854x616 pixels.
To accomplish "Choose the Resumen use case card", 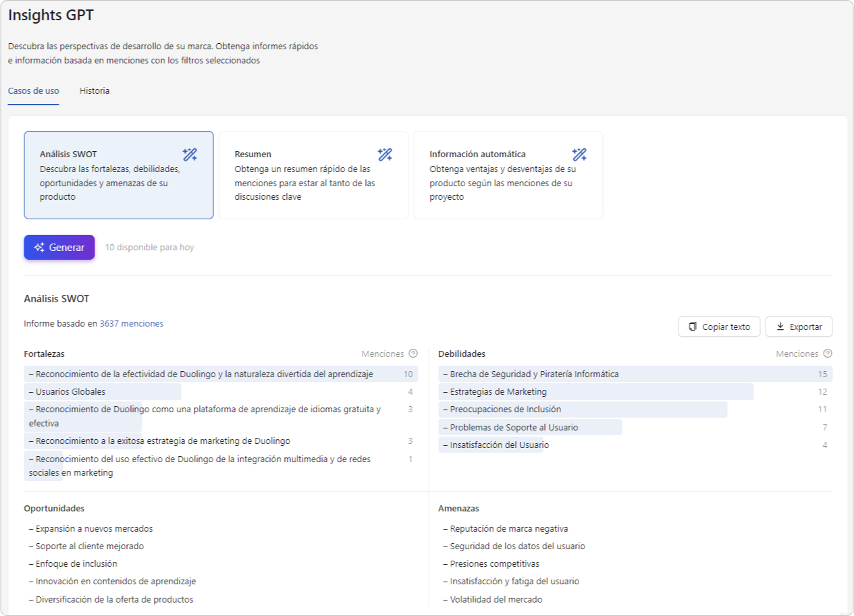I will tap(314, 175).
